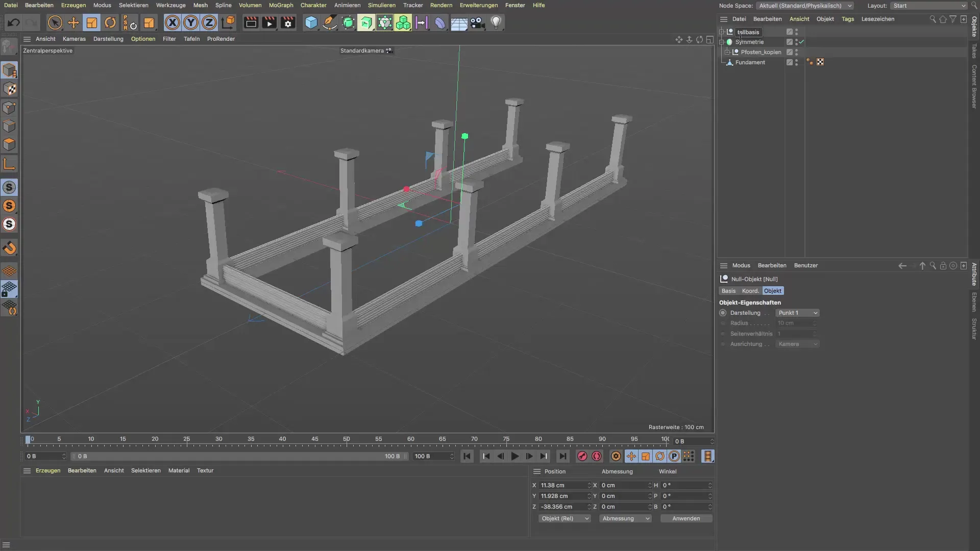Viewport: 980px width, 551px height.
Task: Add a Cube primitive
Action: (311, 22)
